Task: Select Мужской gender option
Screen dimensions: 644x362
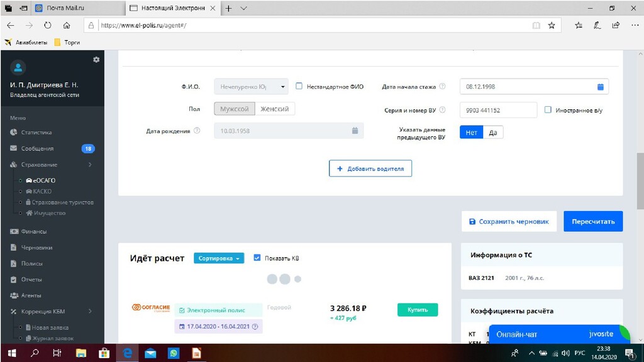Action: (x=235, y=109)
